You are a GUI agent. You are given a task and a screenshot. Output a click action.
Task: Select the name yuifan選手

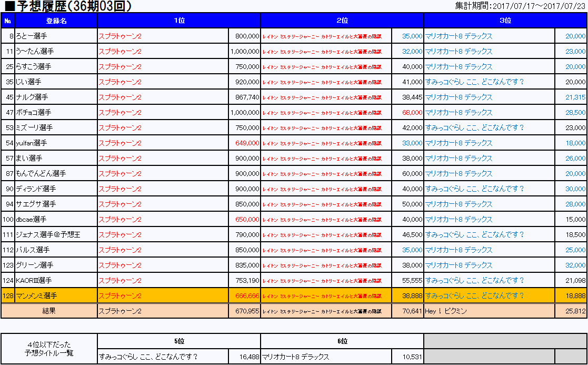(x=32, y=143)
